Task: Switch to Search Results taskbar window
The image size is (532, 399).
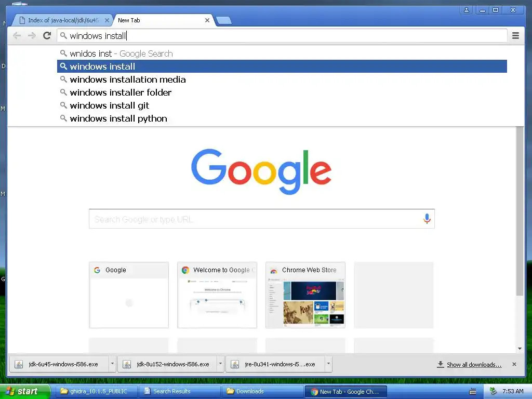Action: point(180,391)
